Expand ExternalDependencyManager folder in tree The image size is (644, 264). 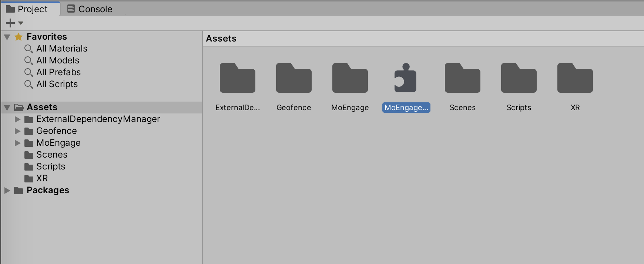click(x=17, y=119)
